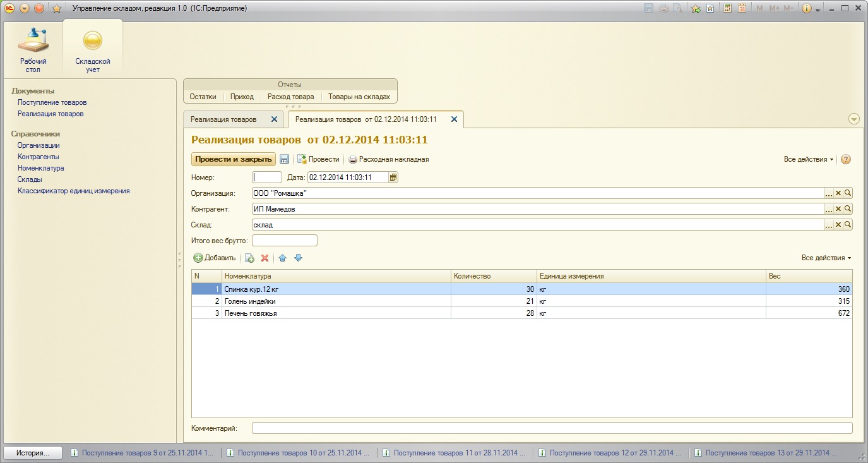This screenshot has width=868, height=463.
Task: Click into the Комментарий text field
Action: pos(552,428)
